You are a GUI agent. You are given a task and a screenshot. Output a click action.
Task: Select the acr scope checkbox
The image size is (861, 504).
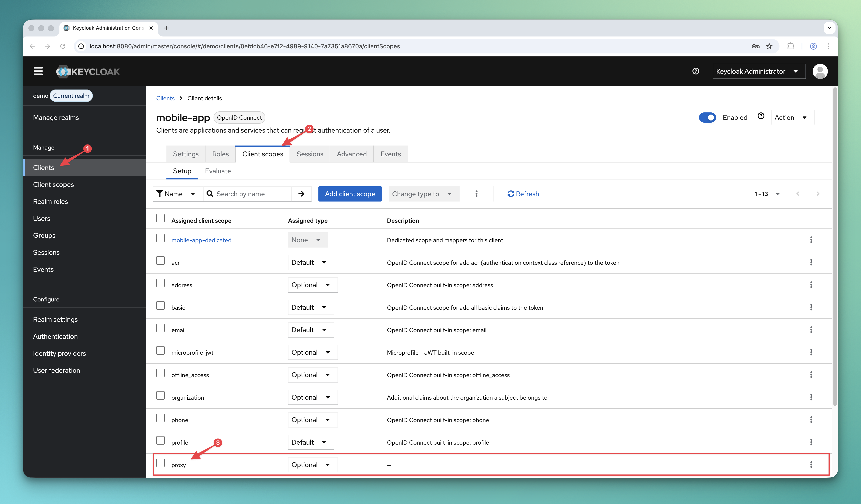[x=160, y=260]
